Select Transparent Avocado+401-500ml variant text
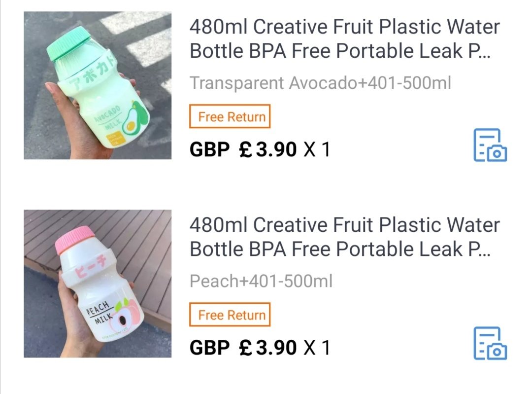 pyautogui.click(x=320, y=83)
